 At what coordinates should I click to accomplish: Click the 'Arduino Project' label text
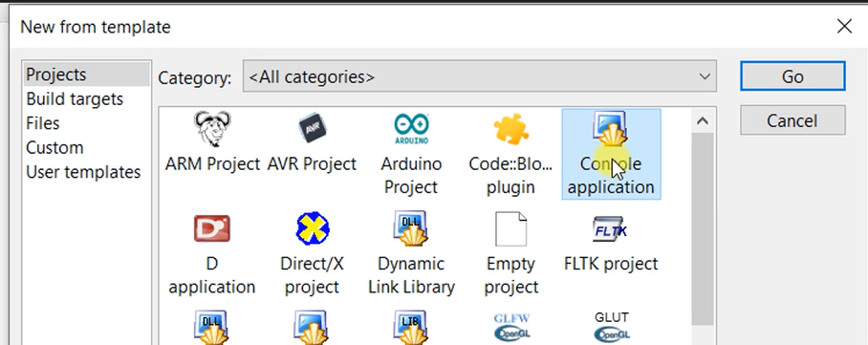pyautogui.click(x=411, y=176)
